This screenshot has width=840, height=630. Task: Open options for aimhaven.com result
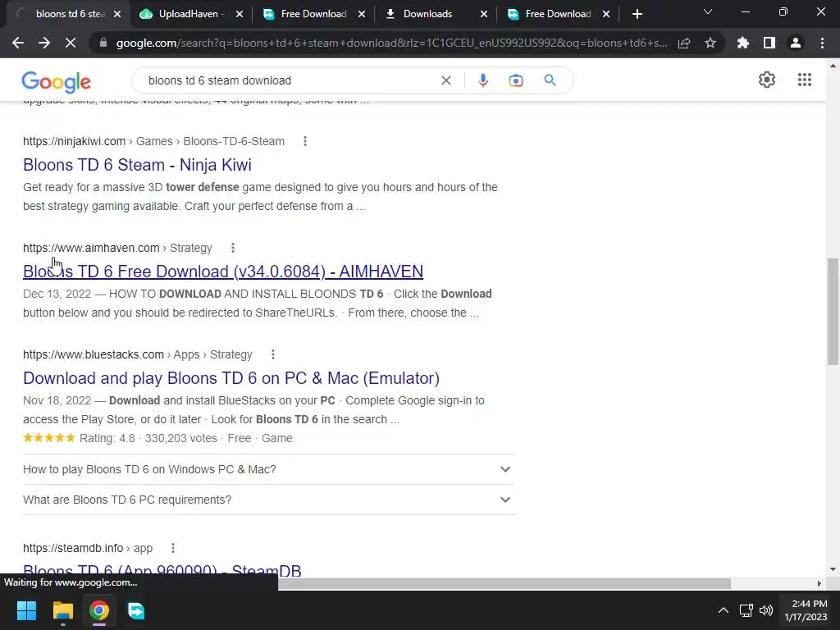click(232, 248)
